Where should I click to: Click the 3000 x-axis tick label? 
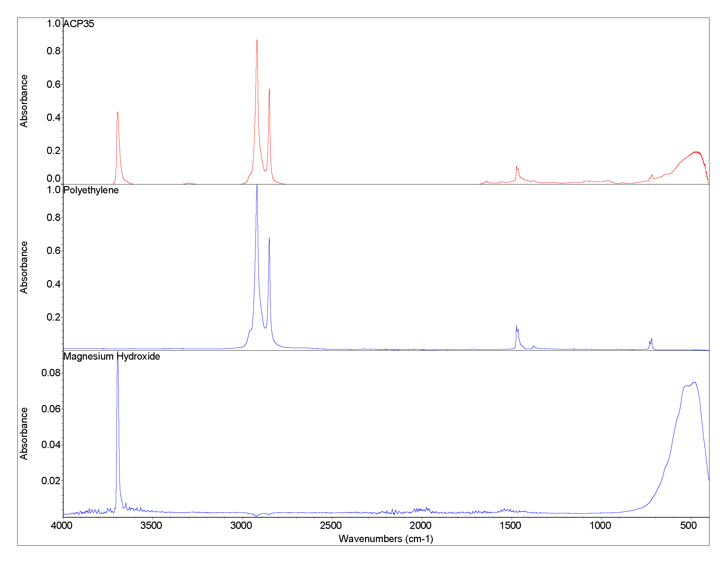click(241, 526)
